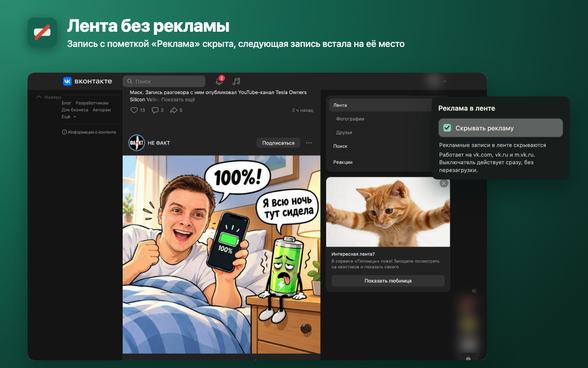Open НЕ ФАКТ community avatar
This screenshot has height=368, width=588.
(136, 143)
